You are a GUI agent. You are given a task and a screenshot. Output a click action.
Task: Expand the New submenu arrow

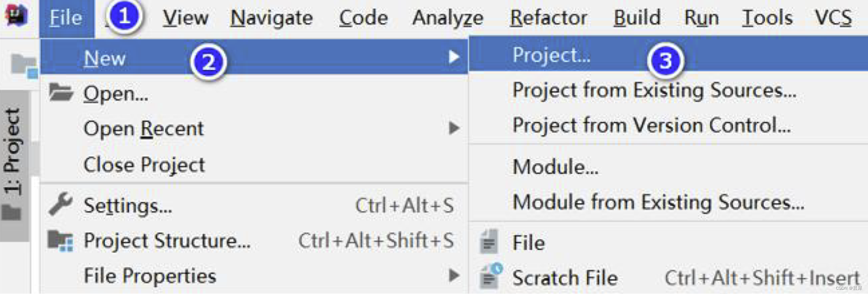[454, 57]
